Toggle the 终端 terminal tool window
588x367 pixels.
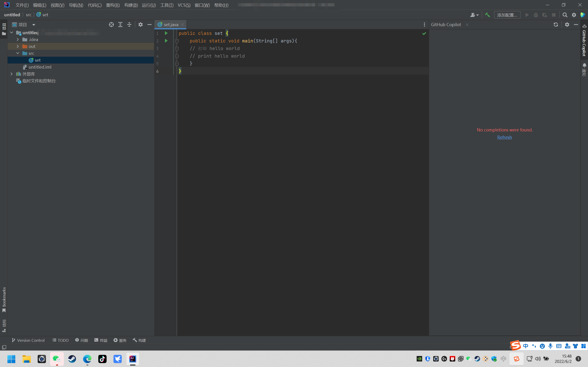coord(101,340)
